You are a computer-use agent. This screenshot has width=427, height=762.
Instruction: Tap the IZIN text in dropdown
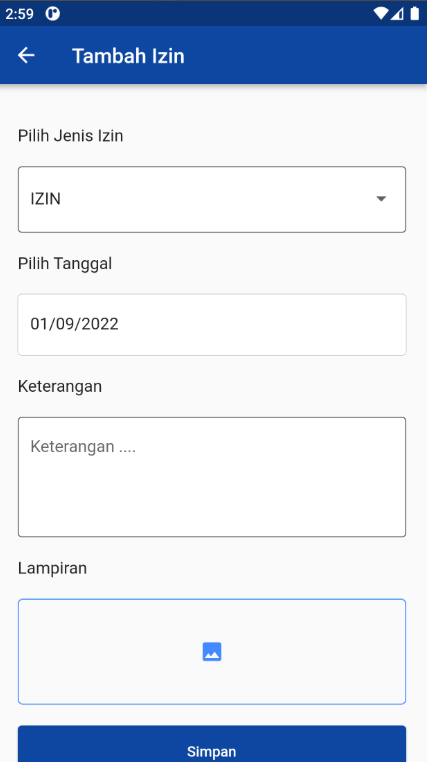click(46, 199)
